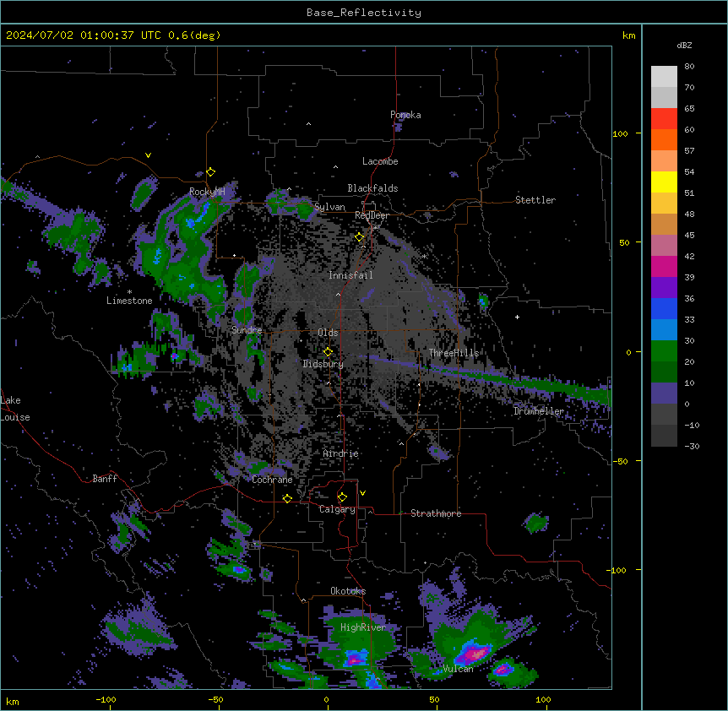
Task: Click the km label at bottom-left corner
Action: pyautogui.click(x=13, y=702)
